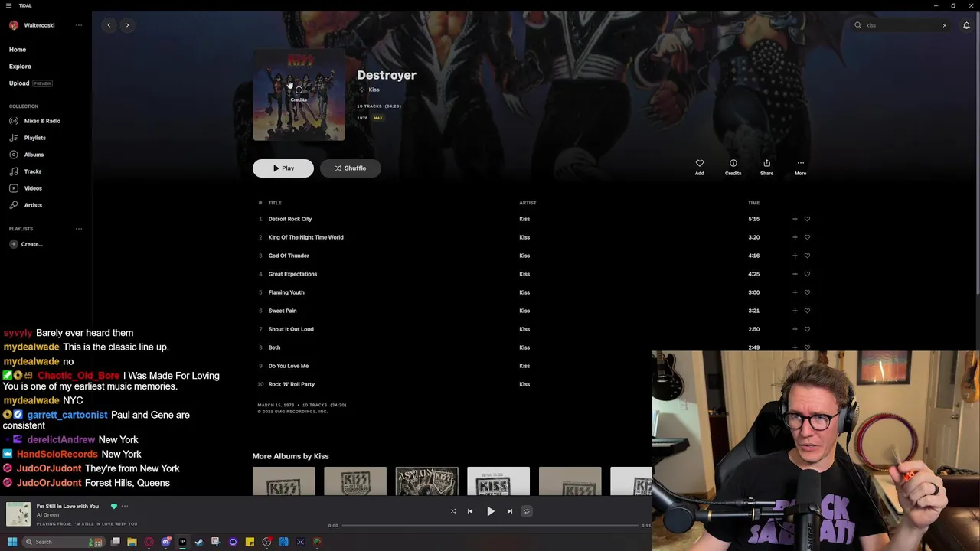Add Shout It Out Loud to playlist with plus
980x551 pixels.
[x=795, y=329]
